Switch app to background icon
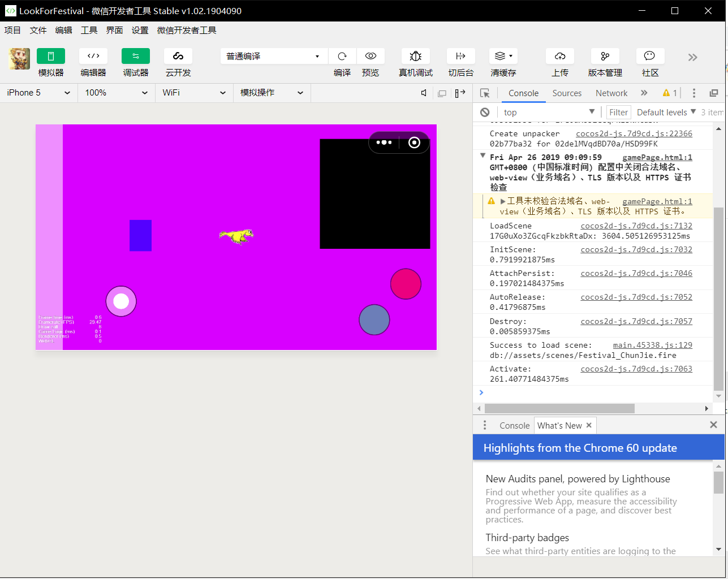The height and width of the screenshot is (579, 728). tap(461, 56)
